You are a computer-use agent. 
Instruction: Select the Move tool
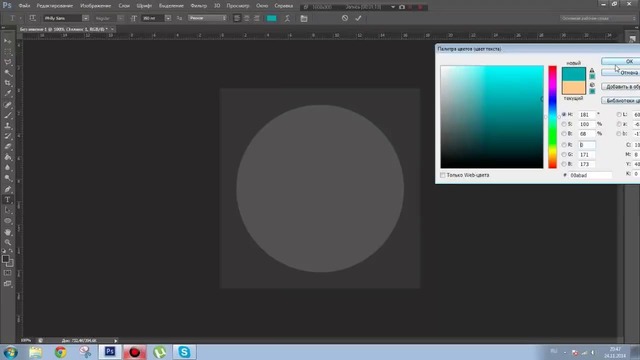coord(8,41)
